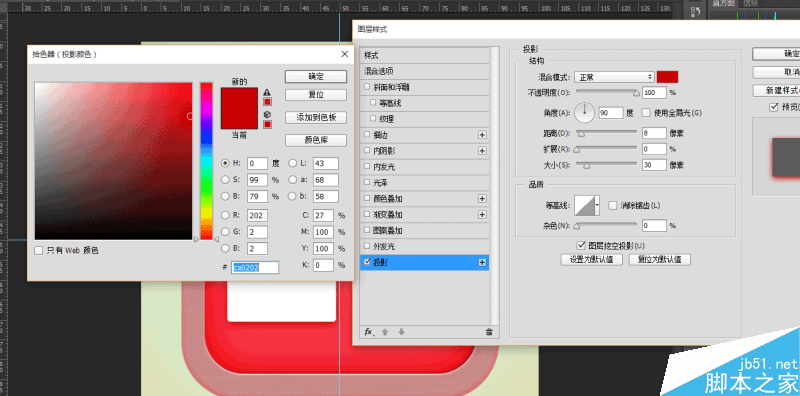
Task: Click the R value field showing 202
Action: [257, 215]
